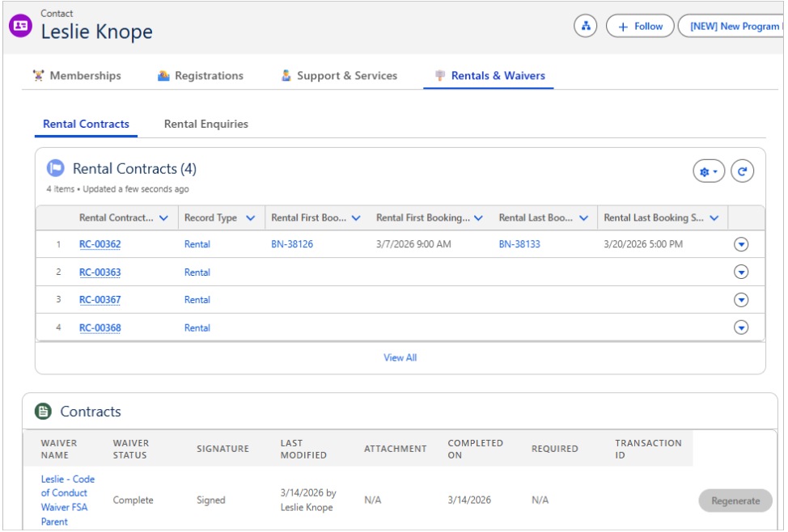Click the Contact record icon beside Leslie Knope
Screen dimensions: 788x532
click(x=20, y=25)
